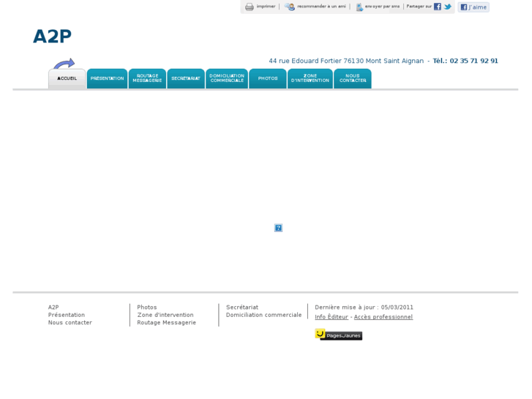Screen dimensions: 532x399
Task: Open footer Photos link
Action: [x=147, y=307]
